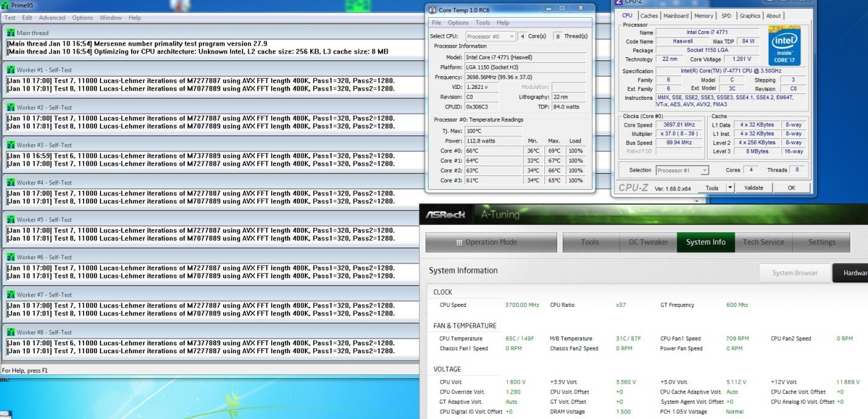Click the CPU Fan1 Speed 709 RPM value
The height and width of the screenshot is (419, 868).
click(738, 339)
